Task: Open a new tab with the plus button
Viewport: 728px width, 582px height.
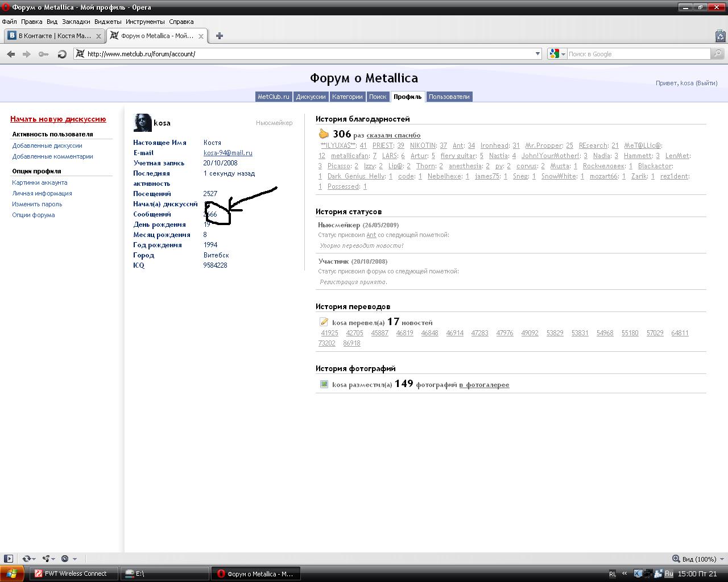Action: [x=219, y=36]
